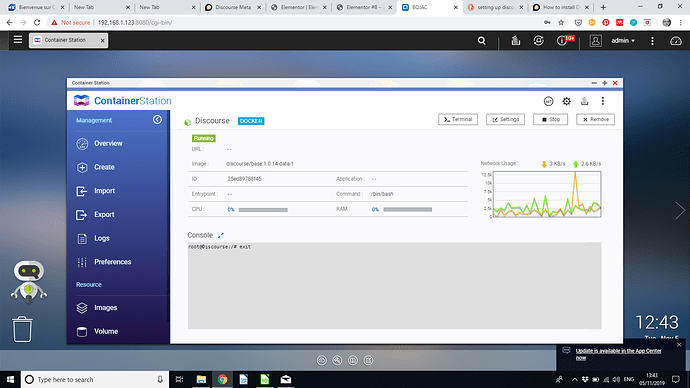Open the QTS main menu hamburger icon
The image size is (690, 388).
18,40
